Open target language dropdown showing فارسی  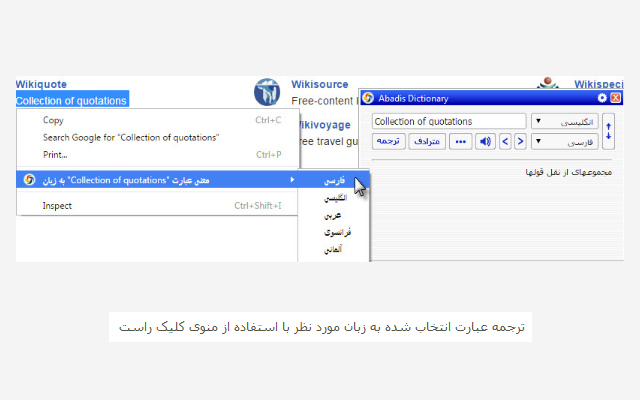pyautogui.click(x=565, y=142)
